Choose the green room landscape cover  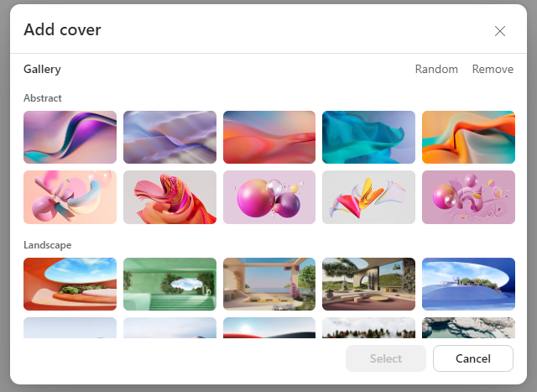[x=169, y=284]
